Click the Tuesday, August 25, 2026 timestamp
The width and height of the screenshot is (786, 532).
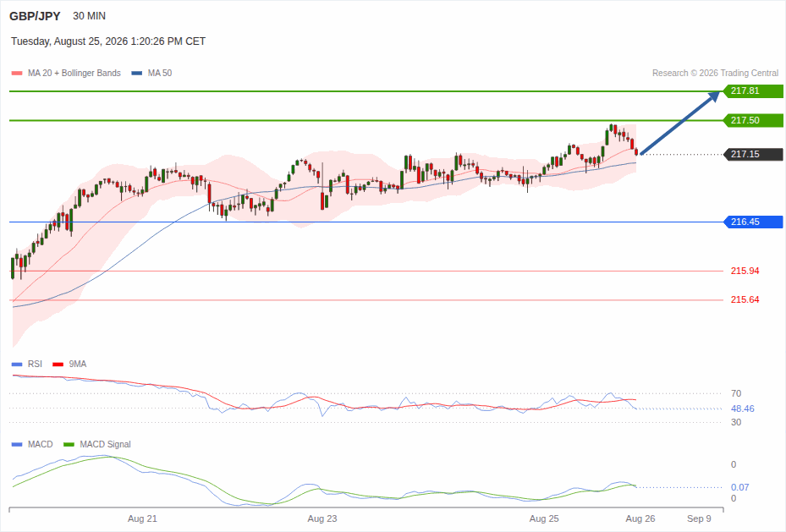click(x=108, y=41)
